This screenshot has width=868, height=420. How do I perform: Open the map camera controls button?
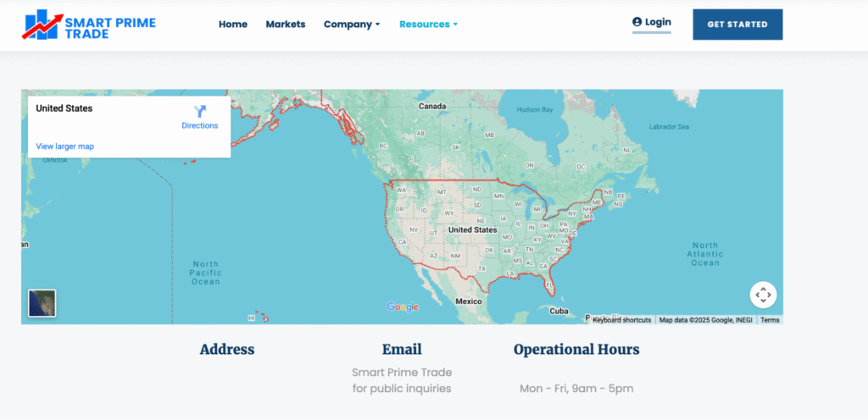(763, 295)
